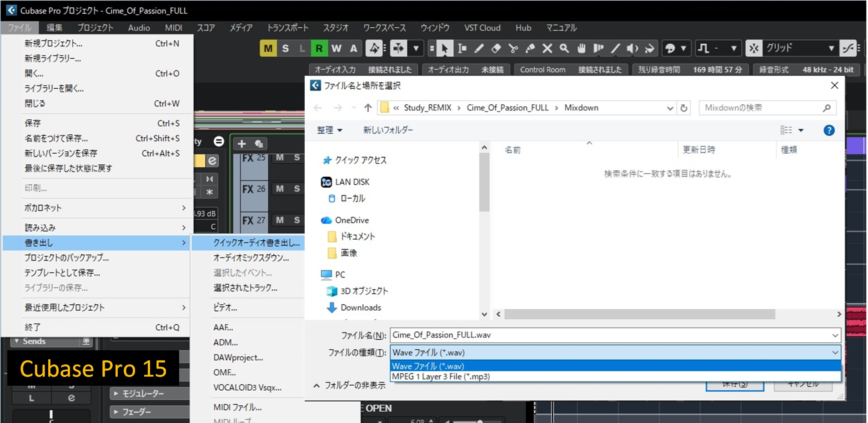Activate the Zoom magnifier tool
This screenshot has height=423, width=868.
(564, 48)
